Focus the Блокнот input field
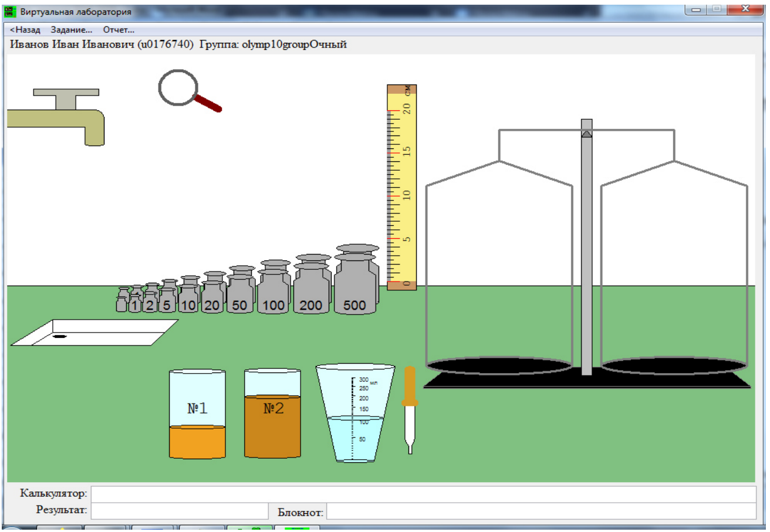770x532 pixels. pyautogui.click(x=541, y=511)
